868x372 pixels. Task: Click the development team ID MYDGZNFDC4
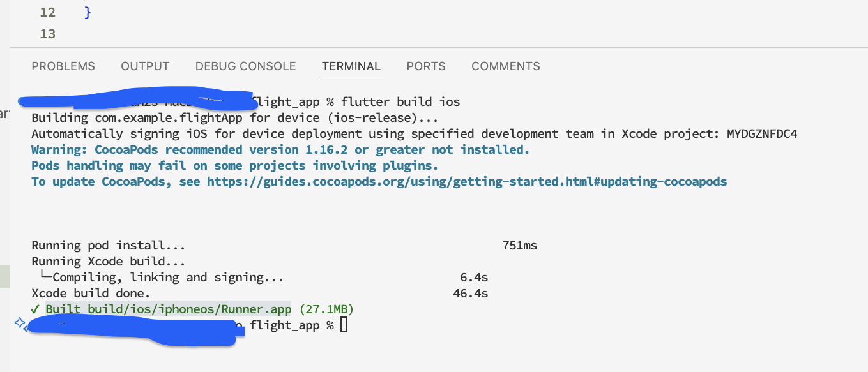click(762, 134)
